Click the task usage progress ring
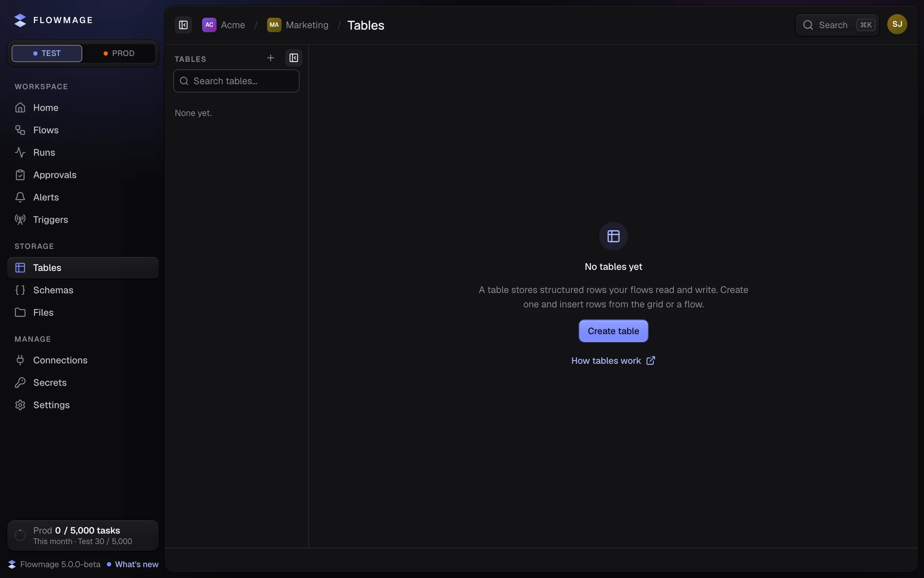This screenshot has height=578, width=924. click(x=20, y=536)
